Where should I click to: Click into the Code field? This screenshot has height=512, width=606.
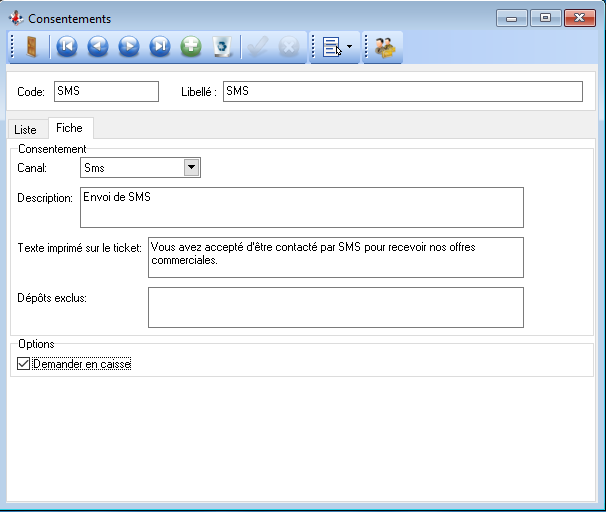(106, 91)
